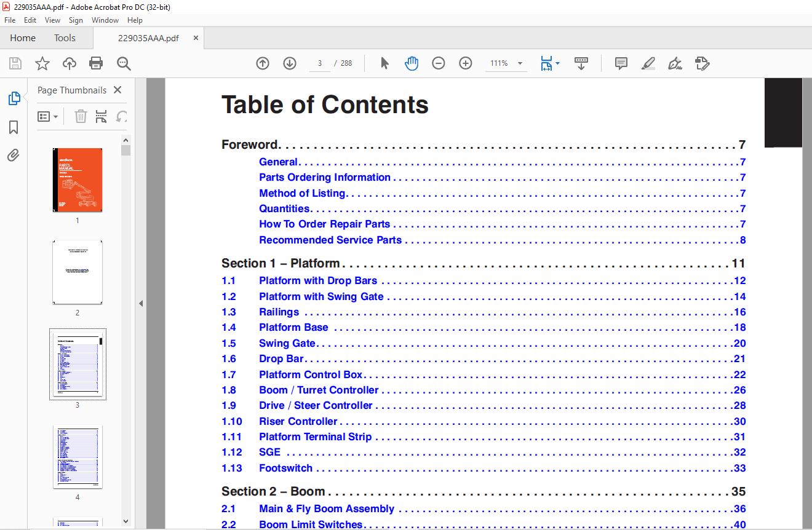Select the arrow selection tool
The height and width of the screenshot is (530, 812).
click(x=385, y=63)
